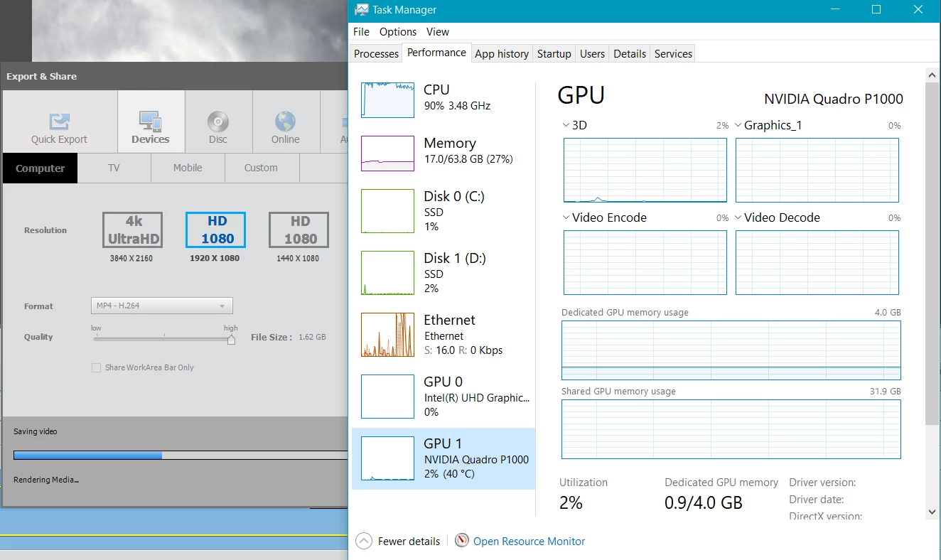The height and width of the screenshot is (560, 941).
Task: Choose the Disc export icon
Action: (218, 122)
